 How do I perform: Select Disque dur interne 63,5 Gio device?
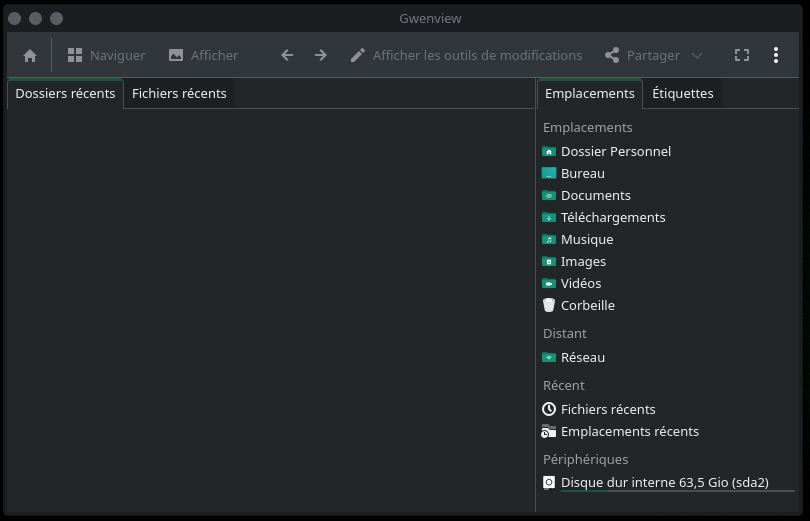tap(664, 483)
